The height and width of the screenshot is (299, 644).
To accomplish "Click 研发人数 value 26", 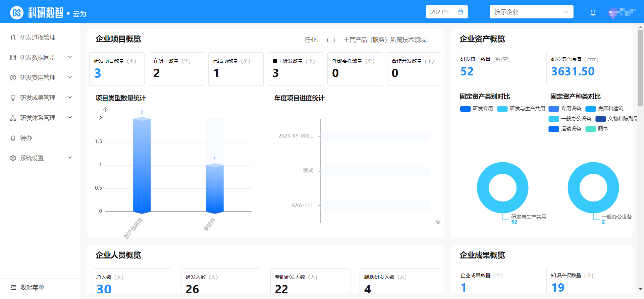I will [193, 289].
